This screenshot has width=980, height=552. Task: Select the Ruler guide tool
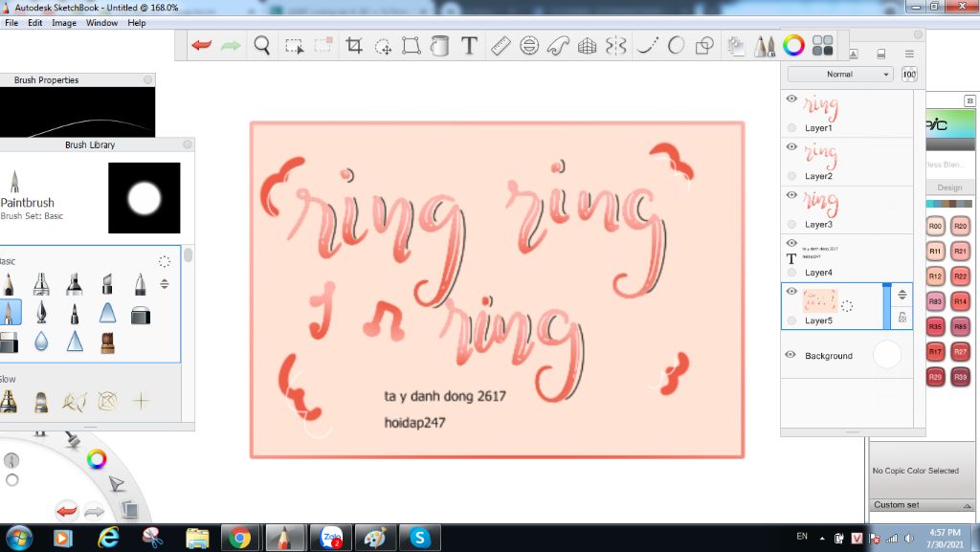pyautogui.click(x=501, y=46)
